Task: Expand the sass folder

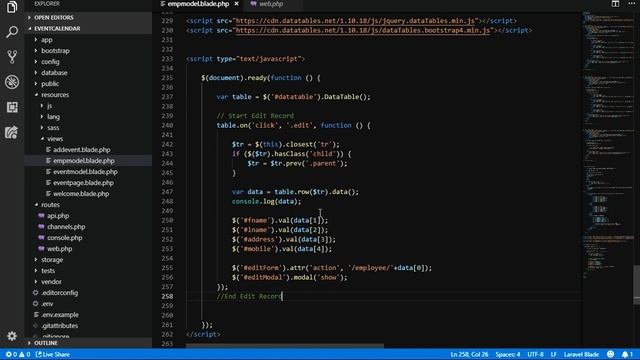Action: pyautogui.click(x=53, y=128)
